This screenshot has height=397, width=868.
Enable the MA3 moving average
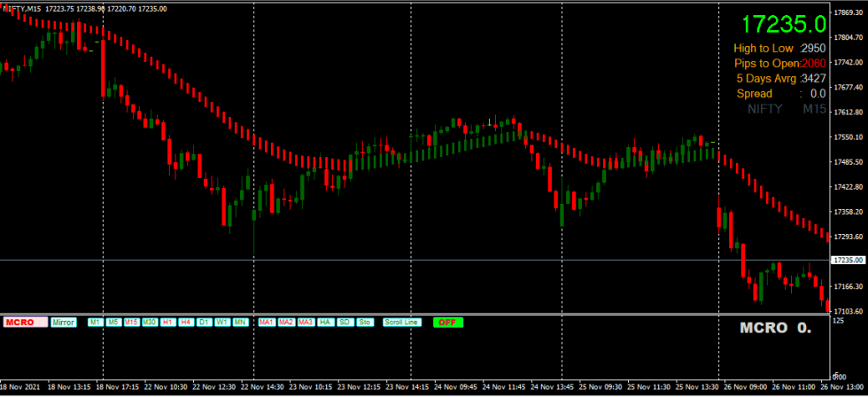pos(306,323)
